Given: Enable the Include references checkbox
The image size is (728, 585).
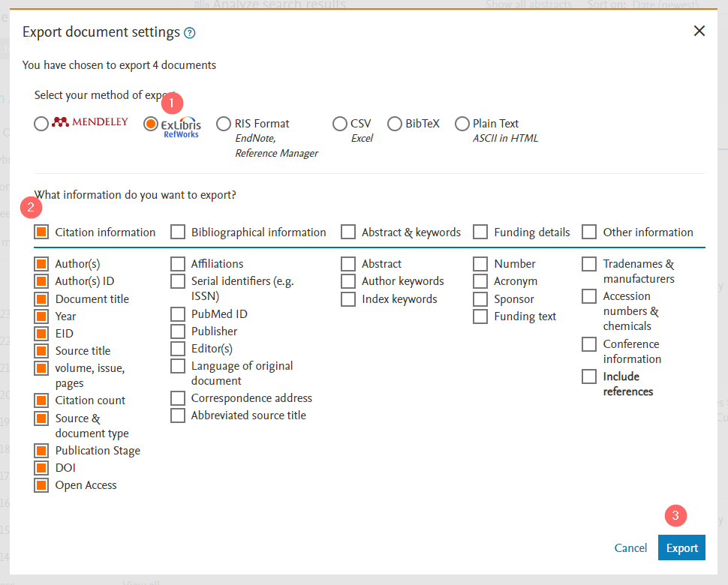Looking at the screenshot, I should 590,376.
